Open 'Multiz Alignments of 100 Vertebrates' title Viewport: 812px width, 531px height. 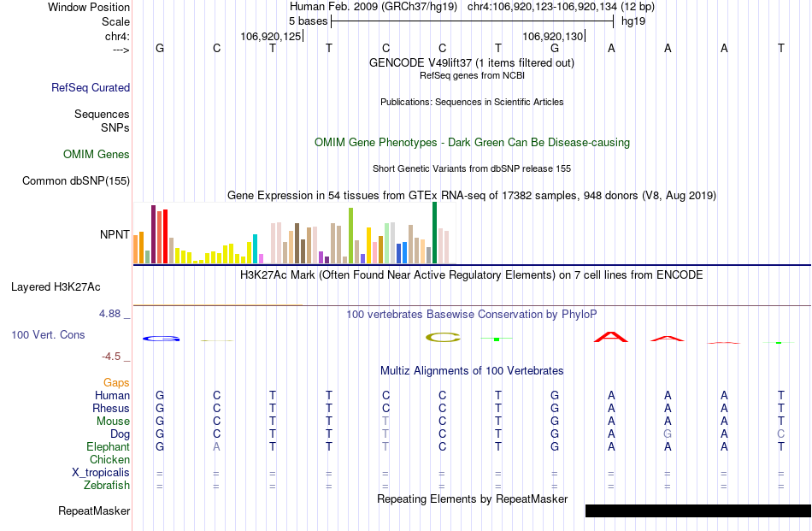pos(472,371)
